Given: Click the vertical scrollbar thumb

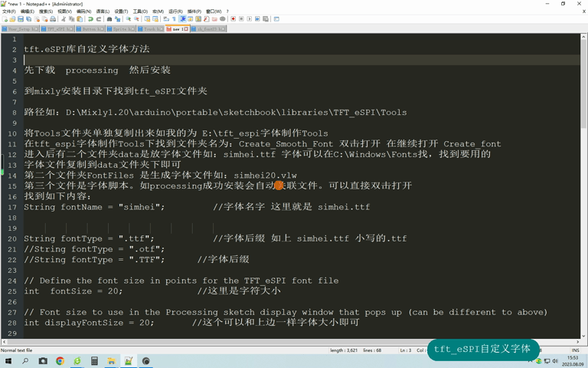Looking at the screenshot, I should (x=583, y=84).
